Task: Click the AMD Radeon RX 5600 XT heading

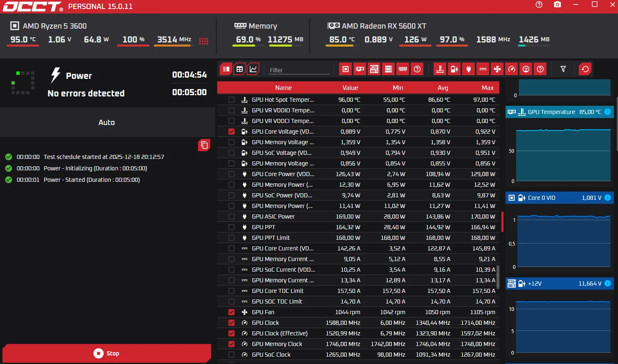Action: pyautogui.click(x=384, y=26)
